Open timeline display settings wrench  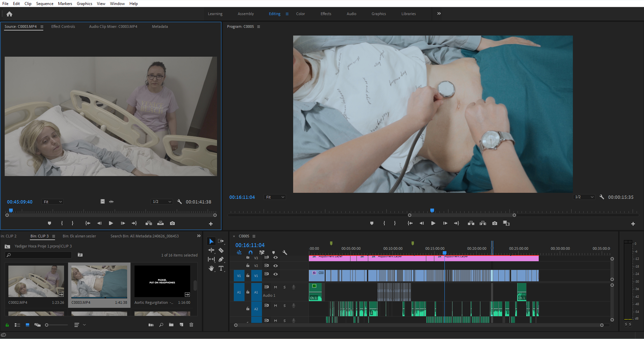point(285,252)
